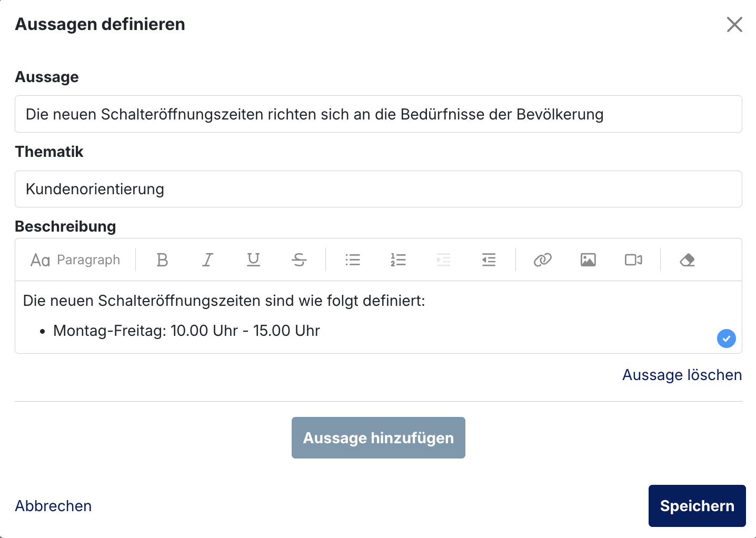Clear formatting with the eraser icon

687,260
